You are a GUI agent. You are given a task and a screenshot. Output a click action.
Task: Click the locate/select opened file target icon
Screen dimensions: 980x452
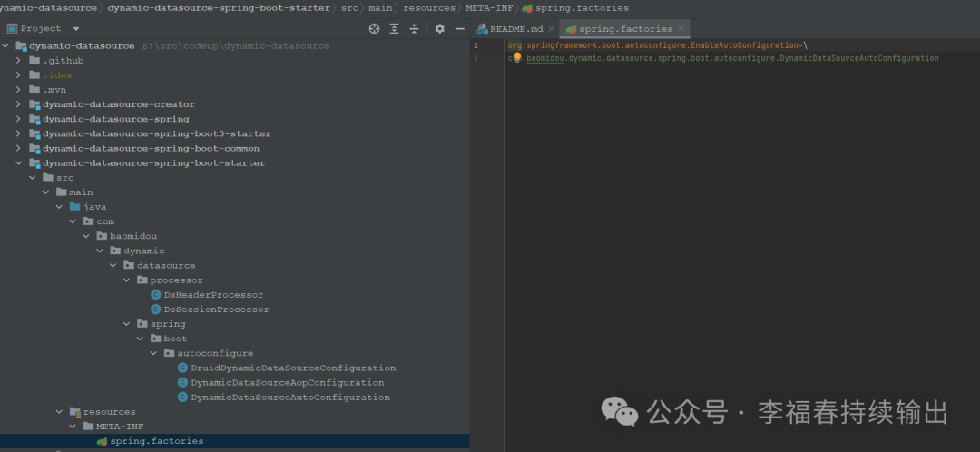tap(375, 29)
